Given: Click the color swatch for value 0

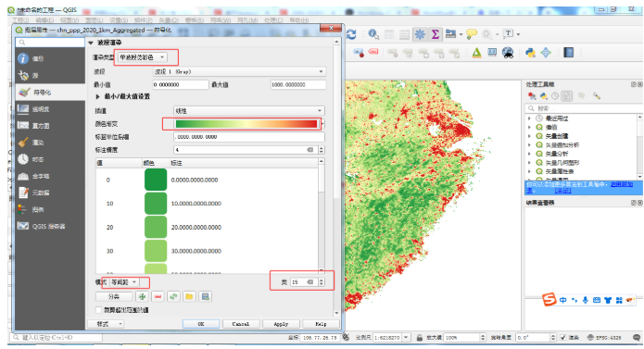Looking at the screenshot, I should coord(156,180).
